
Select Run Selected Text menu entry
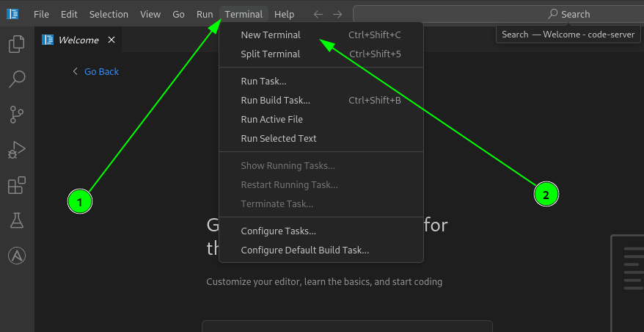tap(321, 138)
